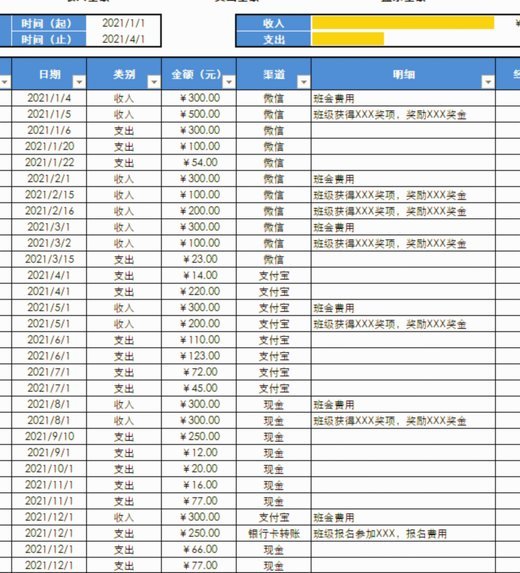Click the 日期 column header text
The height and width of the screenshot is (573, 520).
49,75
